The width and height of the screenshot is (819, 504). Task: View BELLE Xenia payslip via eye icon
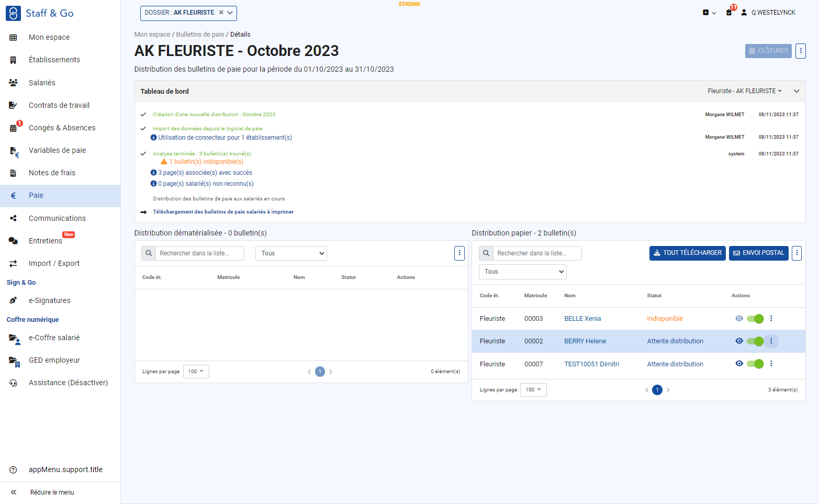[739, 318]
